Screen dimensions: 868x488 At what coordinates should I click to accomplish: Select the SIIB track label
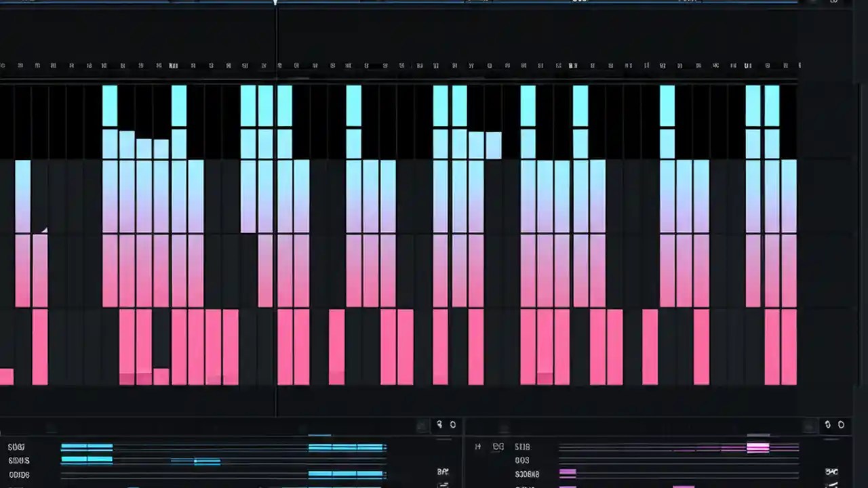(522, 447)
